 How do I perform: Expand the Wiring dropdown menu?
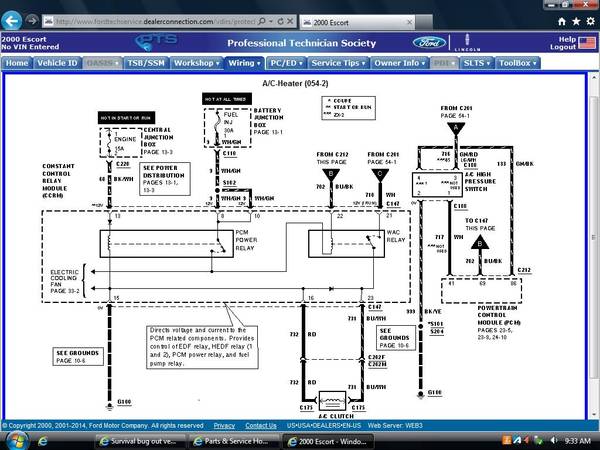coord(244,63)
